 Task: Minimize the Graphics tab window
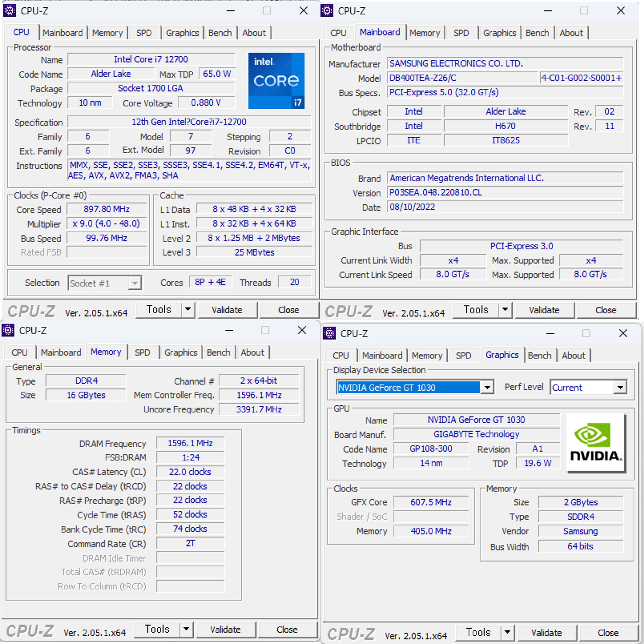(550, 333)
